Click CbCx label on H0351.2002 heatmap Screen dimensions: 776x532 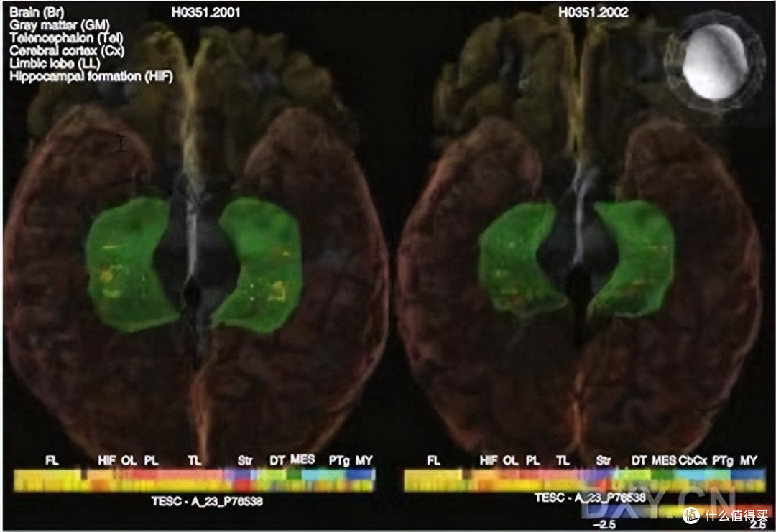pyautogui.click(x=693, y=461)
